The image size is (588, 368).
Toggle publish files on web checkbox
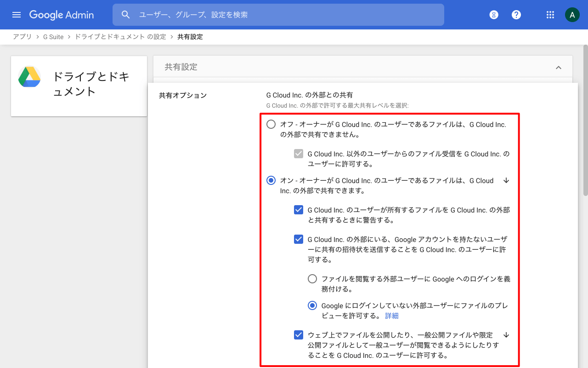(299, 335)
